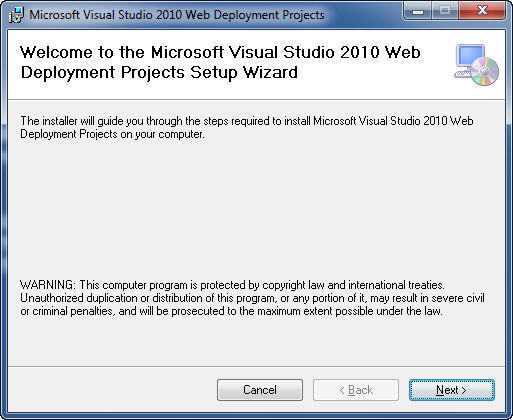The image size is (513, 420).
Task: Select the Welcome heading text
Action: (x=220, y=62)
